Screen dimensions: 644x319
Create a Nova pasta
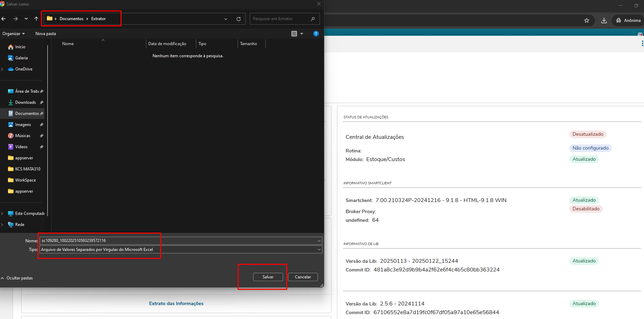point(46,34)
